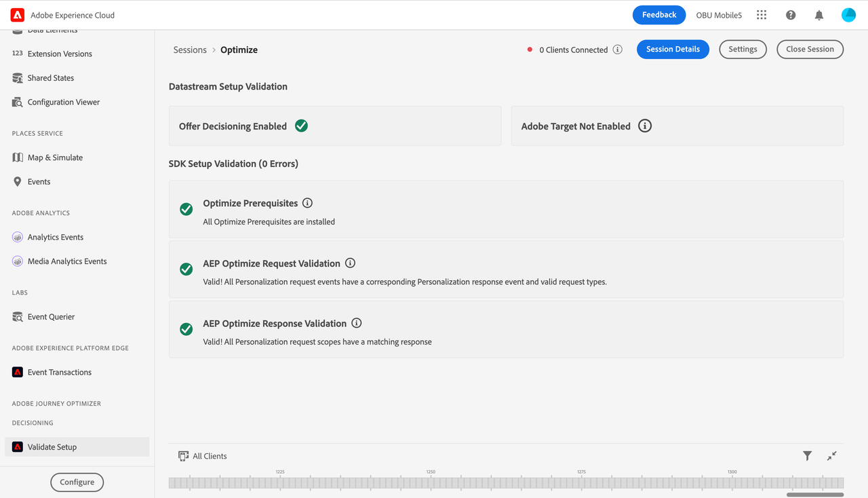Image resolution: width=868 pixels, height=498 pixels.
Task: Open the help question mark menu
Action: [x=791, y=15]
